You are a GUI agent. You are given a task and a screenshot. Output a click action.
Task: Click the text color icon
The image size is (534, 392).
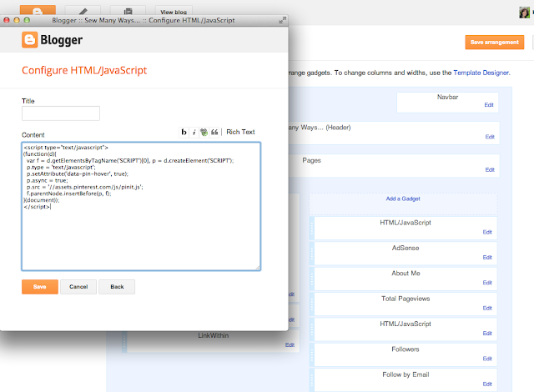tap(204, 132)
